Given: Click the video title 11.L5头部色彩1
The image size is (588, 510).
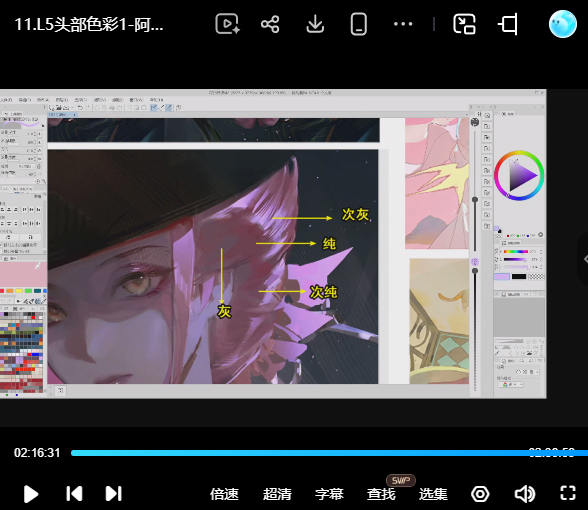Looking at the screenshot, I should pos(88,25).
